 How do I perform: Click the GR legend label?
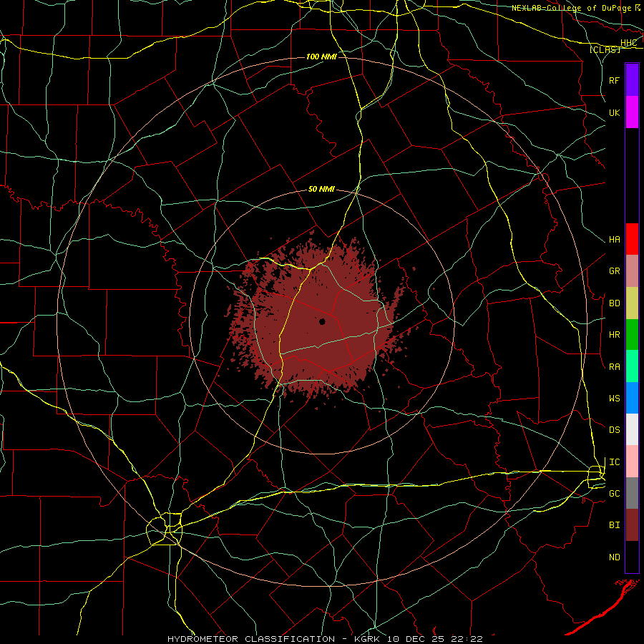coord(614,271)
